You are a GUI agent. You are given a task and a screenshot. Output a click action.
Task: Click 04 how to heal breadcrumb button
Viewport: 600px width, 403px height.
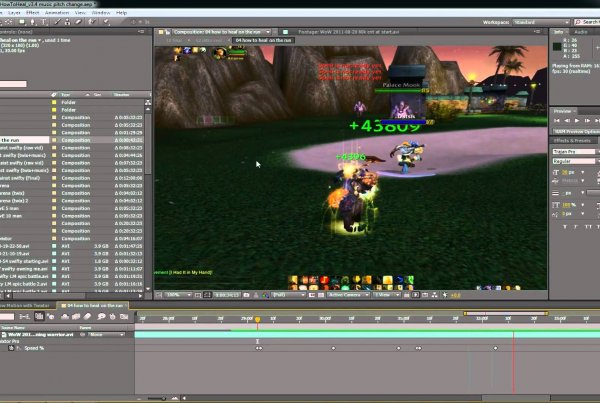pos(263,40)
